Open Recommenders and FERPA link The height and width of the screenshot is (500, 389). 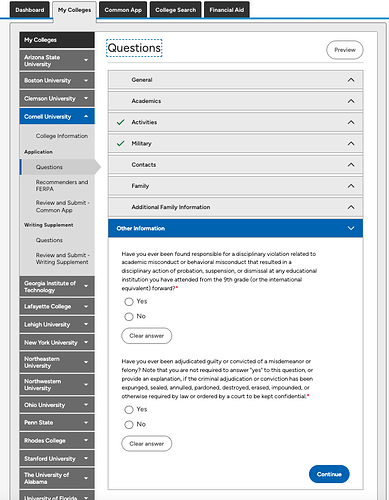(62, 185)
